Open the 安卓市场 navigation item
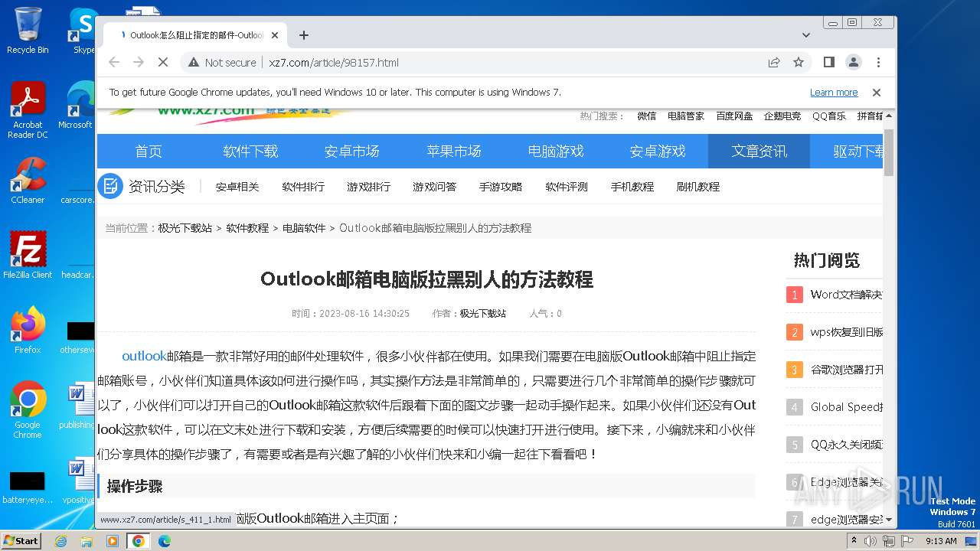This screenshot has width=980, height=551. tap(352, 152)
